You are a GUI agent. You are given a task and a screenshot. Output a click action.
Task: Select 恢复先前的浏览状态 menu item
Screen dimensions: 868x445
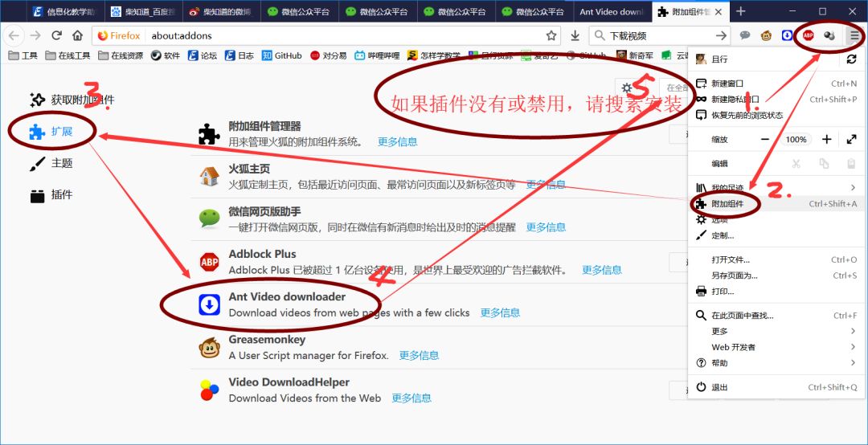[776, 115]
